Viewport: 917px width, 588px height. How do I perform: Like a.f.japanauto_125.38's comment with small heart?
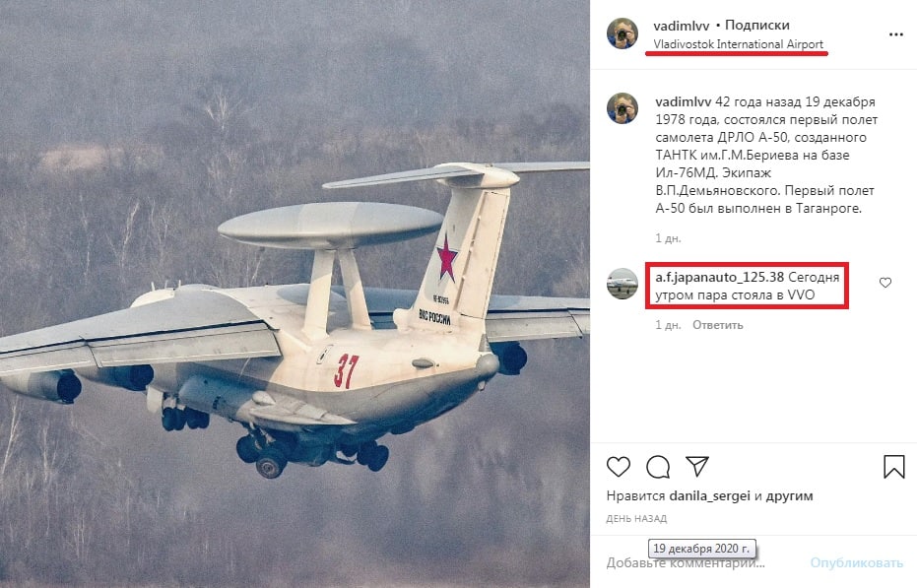pos(885,283)
